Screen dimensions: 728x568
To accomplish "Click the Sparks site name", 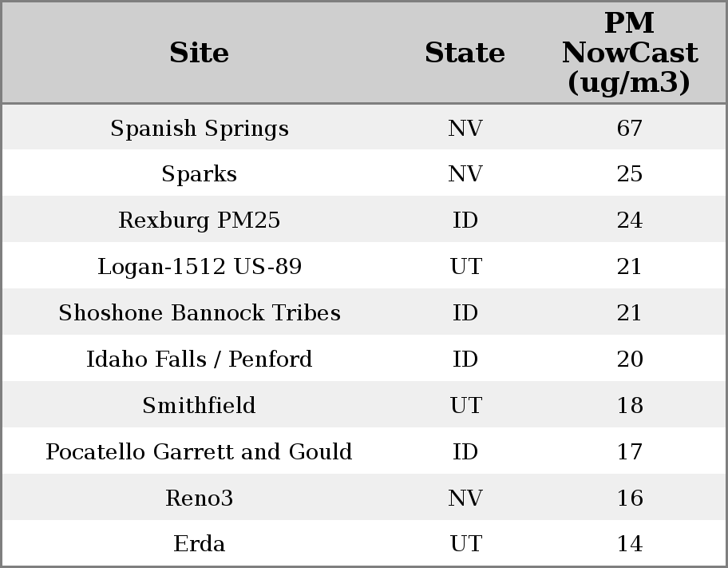I will 199,174.
